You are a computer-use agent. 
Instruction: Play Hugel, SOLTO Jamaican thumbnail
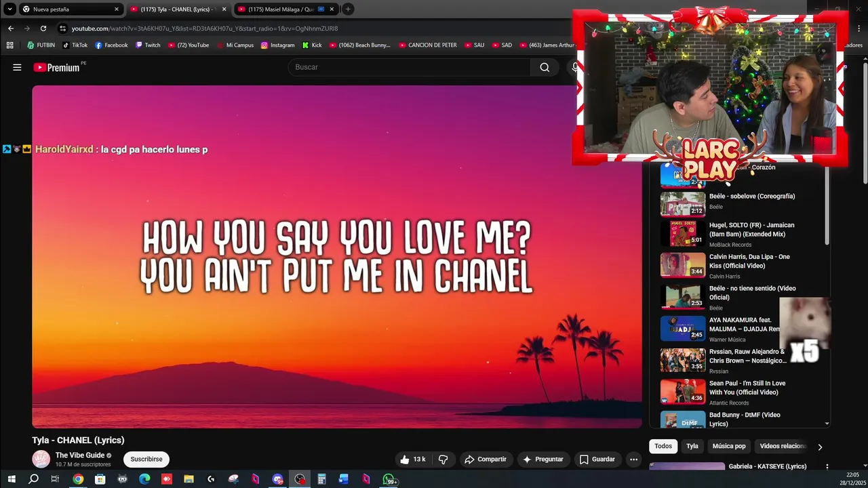pyautogui.click(x=683, y=234)
